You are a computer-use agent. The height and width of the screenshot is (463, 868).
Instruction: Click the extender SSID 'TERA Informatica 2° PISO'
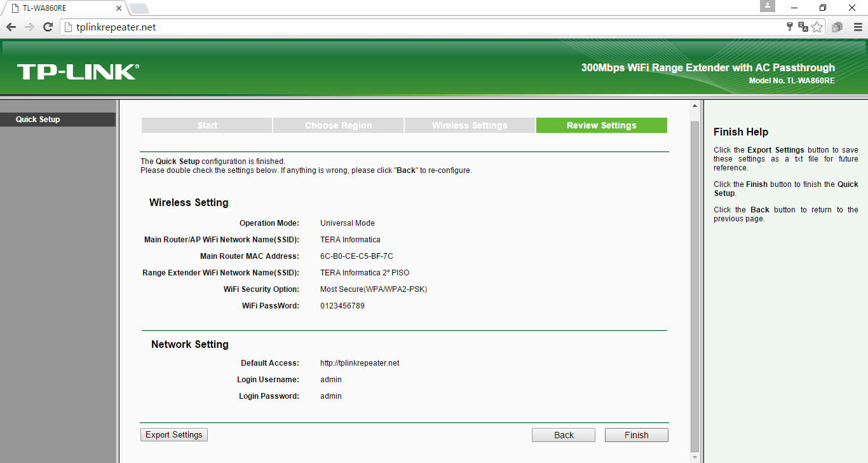coord(365,273)
